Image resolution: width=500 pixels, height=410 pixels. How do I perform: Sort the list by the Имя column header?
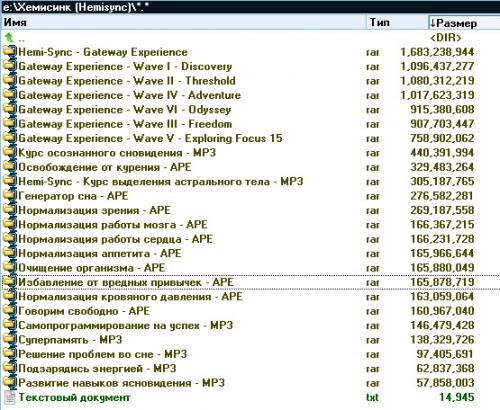click(184, 23)
